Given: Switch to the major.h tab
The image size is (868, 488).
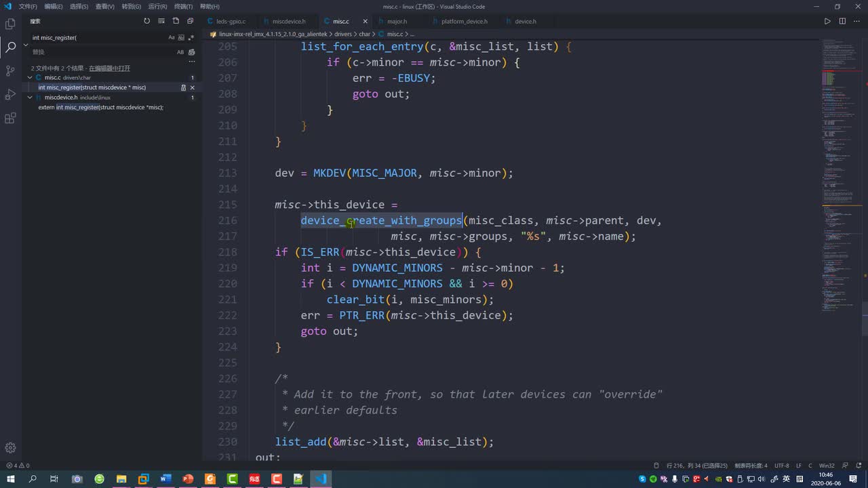Looking at the screenshot, I should [397, 22].
